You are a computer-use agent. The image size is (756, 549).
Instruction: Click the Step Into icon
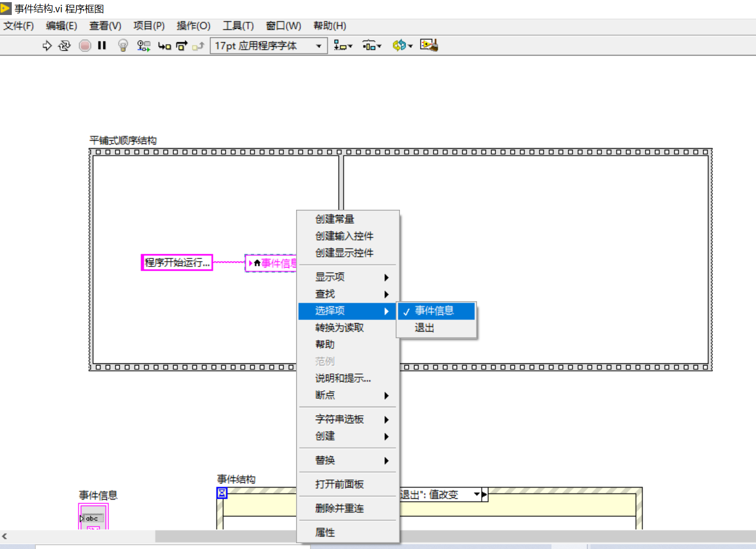coord(164,46)
